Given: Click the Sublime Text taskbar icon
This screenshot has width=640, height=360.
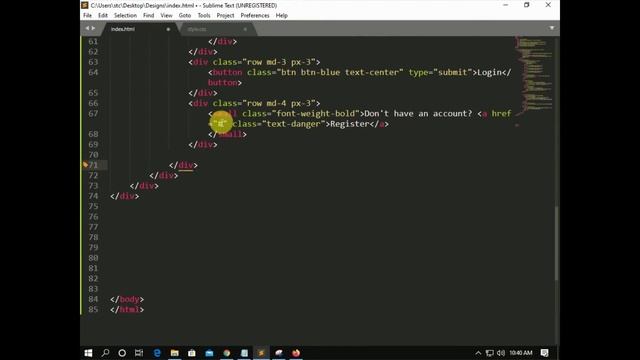Looking at the screenshot, I should [x=262, y=353].
